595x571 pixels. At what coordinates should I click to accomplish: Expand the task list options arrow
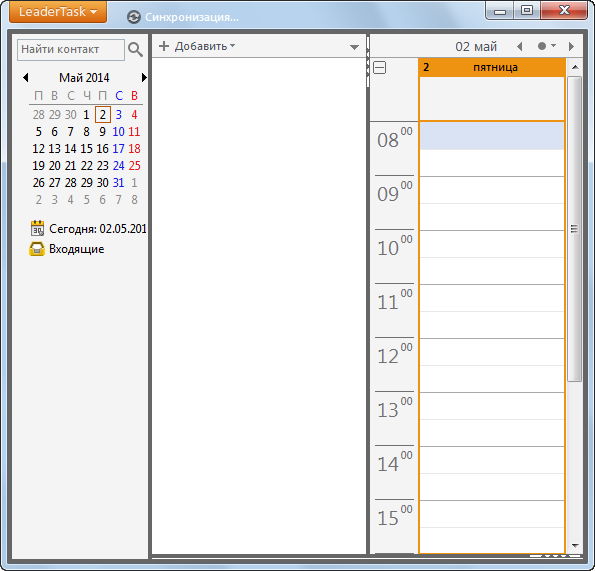[354, 47]
